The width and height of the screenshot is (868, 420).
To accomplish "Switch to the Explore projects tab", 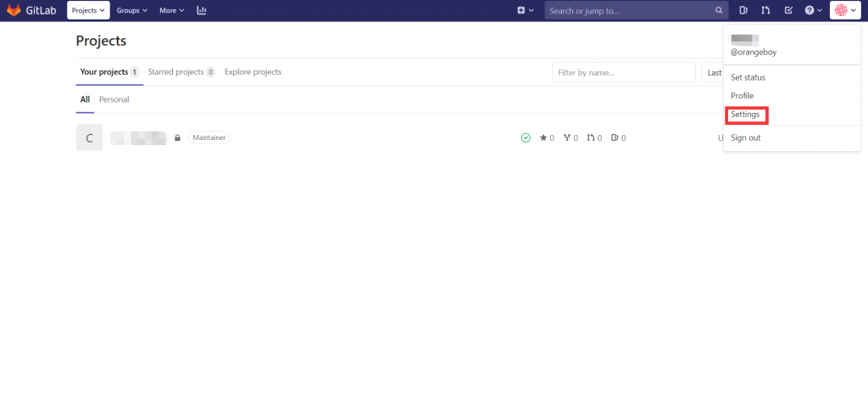I will (x=253, y=72).
